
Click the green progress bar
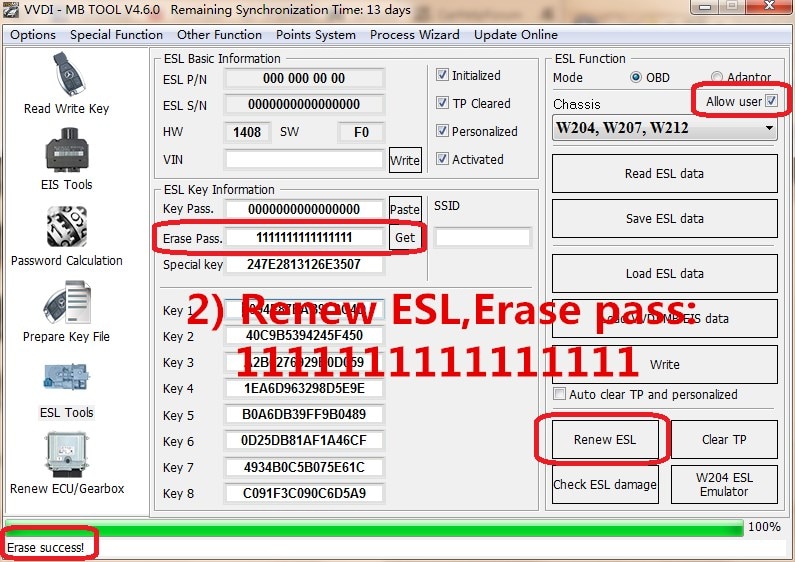[x=374, y=527]
